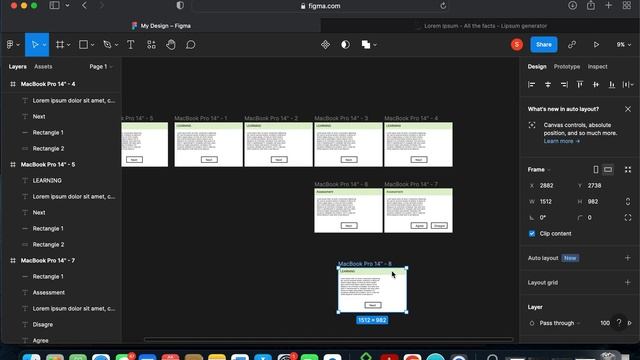Screen dimensions: 640x360
Task: Edit layer opacity value 100
Action: (x=605, y=323)
